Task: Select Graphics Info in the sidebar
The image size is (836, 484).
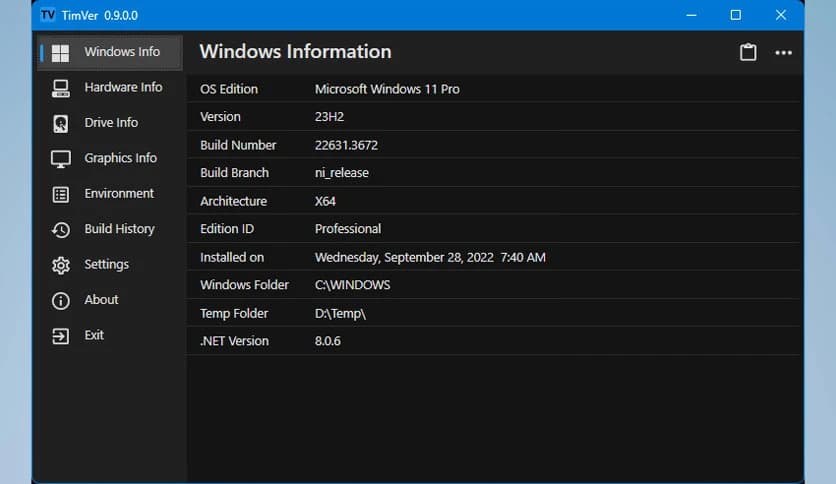Action: point(120,158)
